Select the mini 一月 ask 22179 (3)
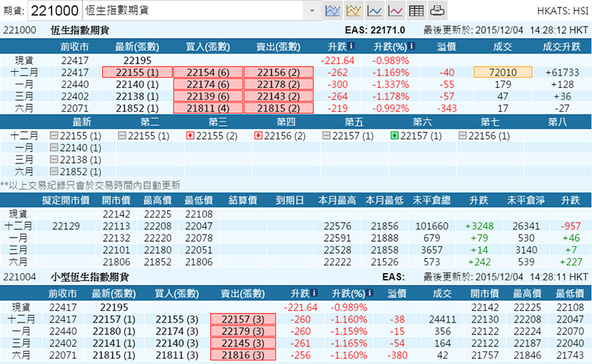592x364 pixels. 243,331
